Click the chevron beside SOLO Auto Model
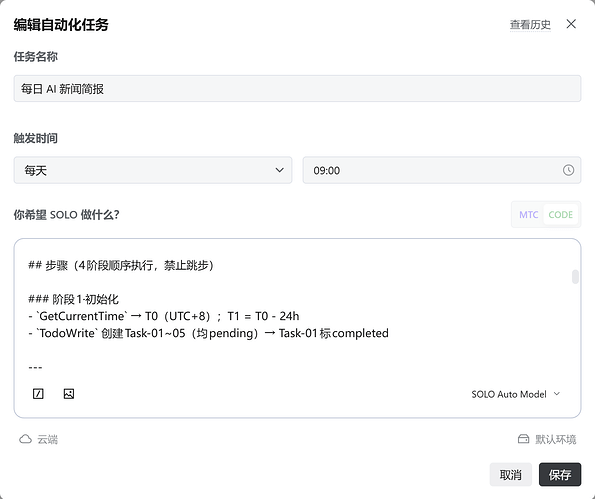Image resolution: width=595 pixels, height=499 pixels. coord(557,394)
